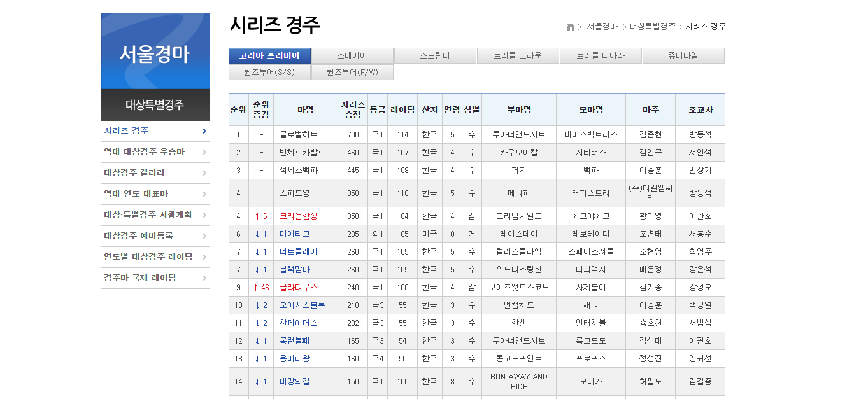Click horse name 스피드영
The width and height of the screenshot is (868, 399).
[295, 193]
